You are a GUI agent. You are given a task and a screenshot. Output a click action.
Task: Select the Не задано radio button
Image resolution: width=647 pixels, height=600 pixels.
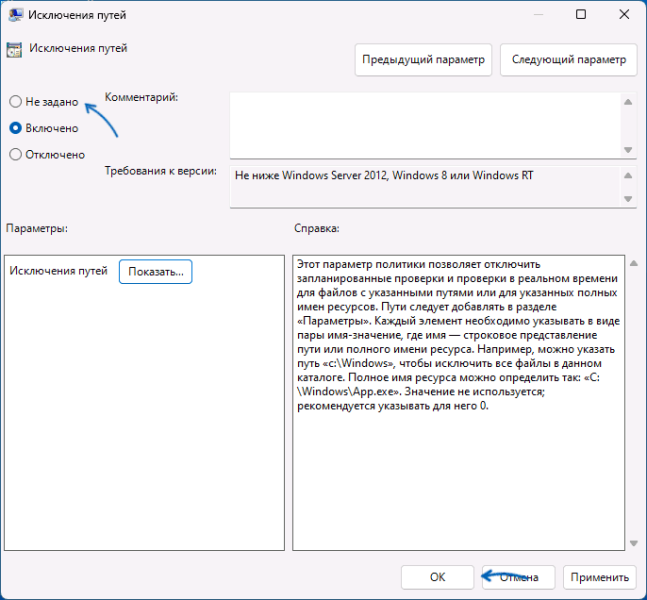(15, 102)
